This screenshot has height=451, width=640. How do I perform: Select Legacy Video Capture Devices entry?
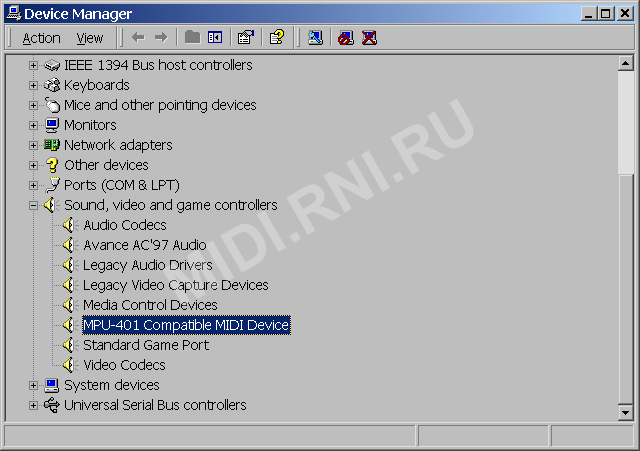pos(176,285)
